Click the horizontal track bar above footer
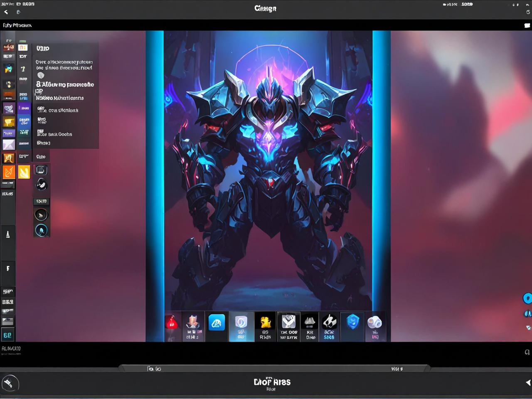Viewport: 532px width, 399px height. click(x=274, y=368)
